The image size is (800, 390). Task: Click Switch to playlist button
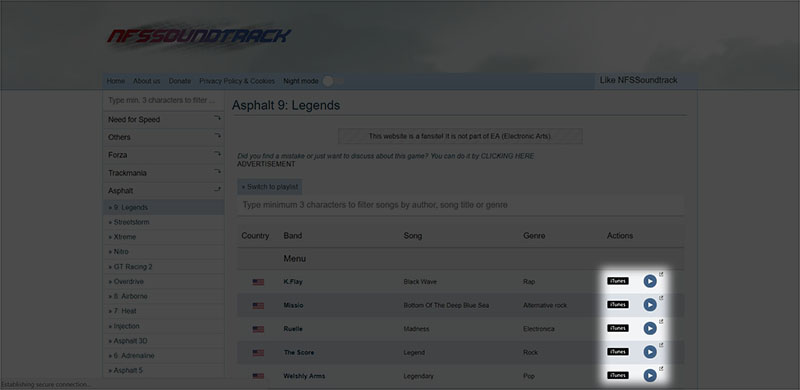269,187
